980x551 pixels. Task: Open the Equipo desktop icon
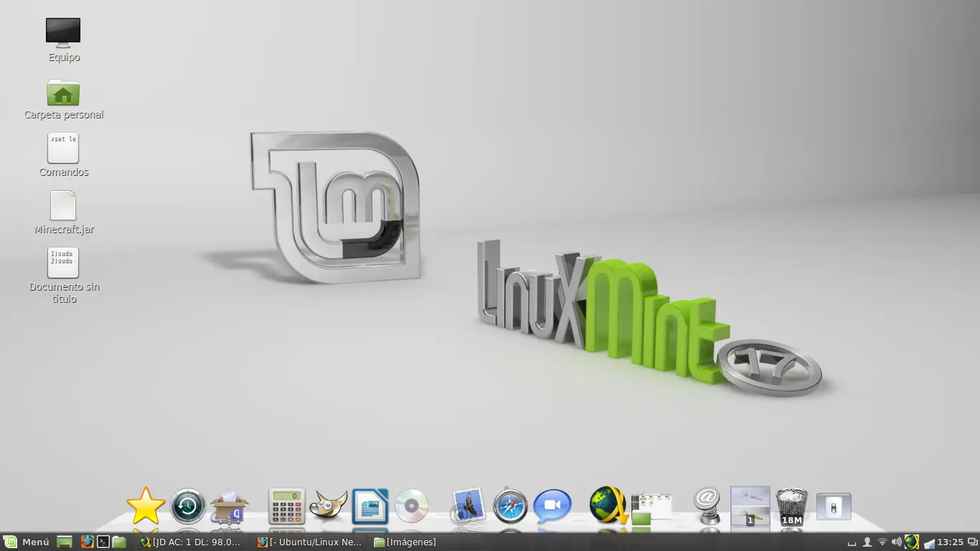63,34
